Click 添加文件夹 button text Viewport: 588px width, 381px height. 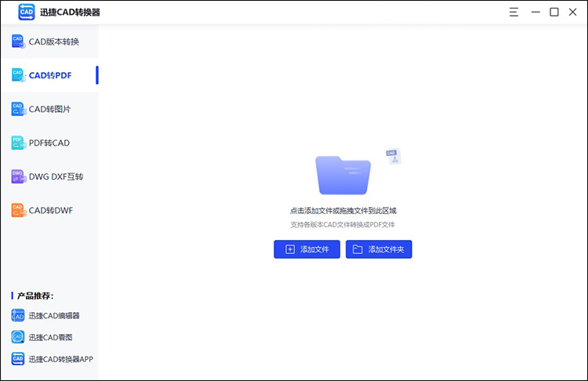pyautogui.click(x=386, y=249)
